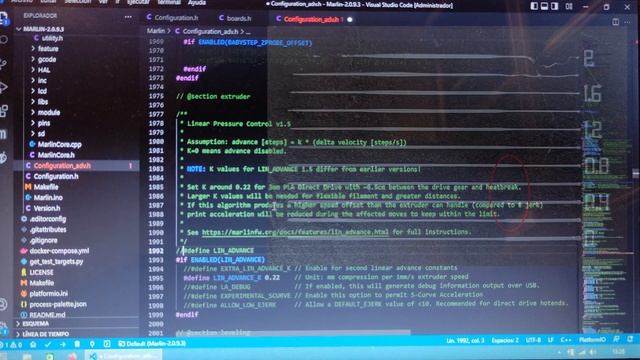
Task: Open the Accounts icon in activity bar
Action: coord(3,304)
